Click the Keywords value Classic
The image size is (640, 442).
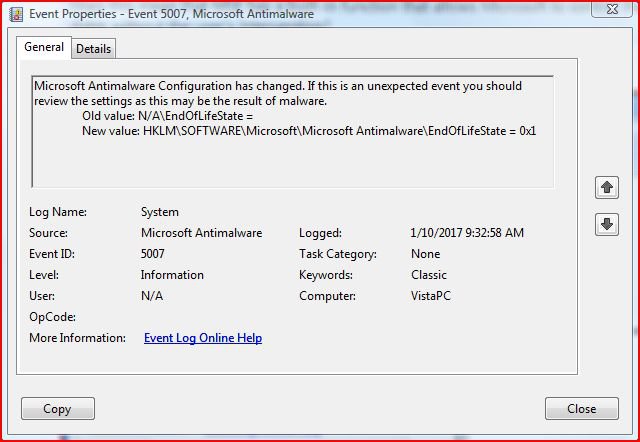pos(429,275)
